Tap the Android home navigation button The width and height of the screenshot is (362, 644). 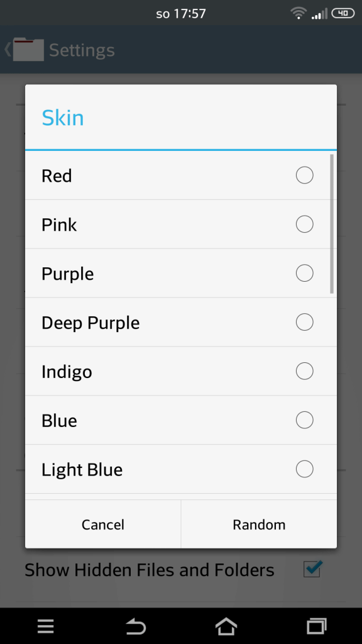click(x=226, y=626)
